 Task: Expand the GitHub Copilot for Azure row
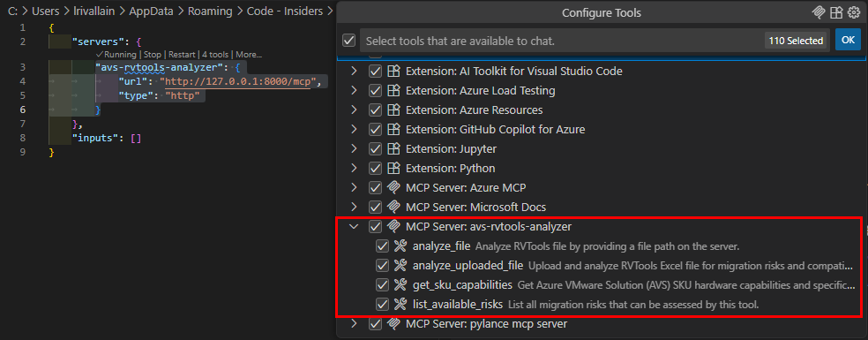[x=355, y=129]
